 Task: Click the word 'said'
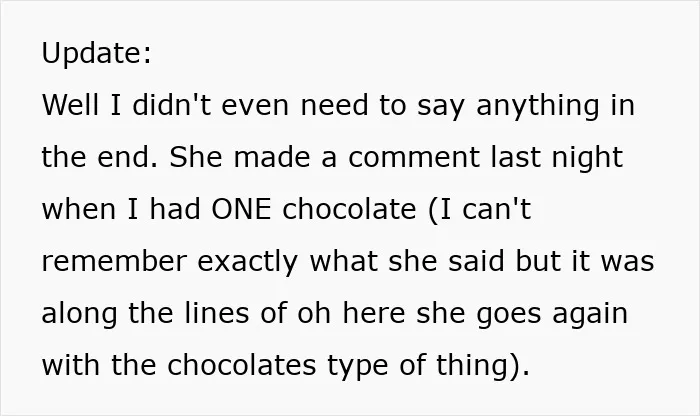tap(476, 261)
